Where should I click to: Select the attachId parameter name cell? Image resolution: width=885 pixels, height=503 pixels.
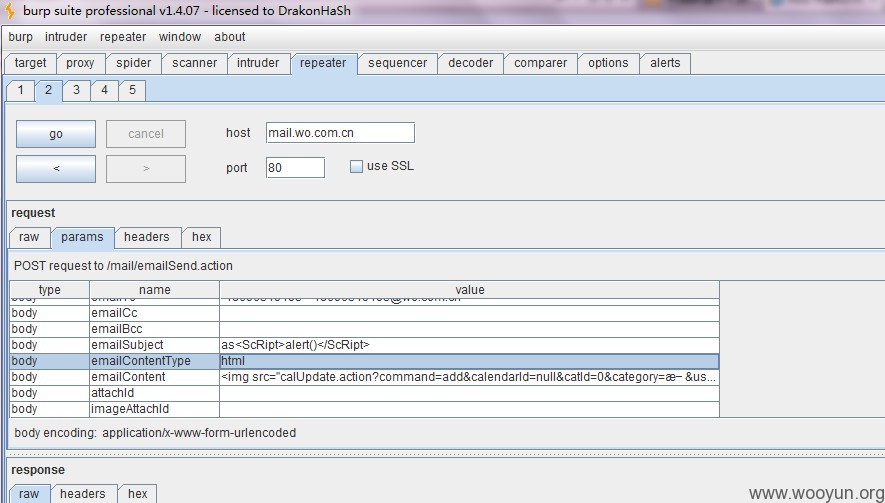pos(155,393)
